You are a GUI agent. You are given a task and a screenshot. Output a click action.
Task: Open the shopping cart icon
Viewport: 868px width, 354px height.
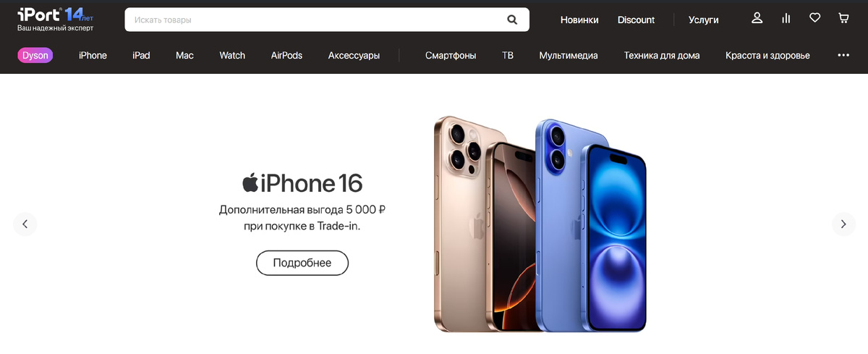[x=843, y=18]
